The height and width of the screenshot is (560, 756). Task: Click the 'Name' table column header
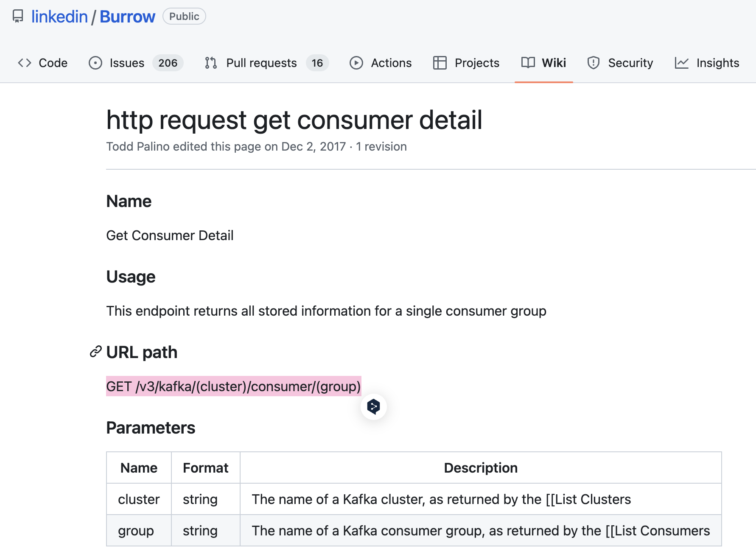tap(139, 468)
